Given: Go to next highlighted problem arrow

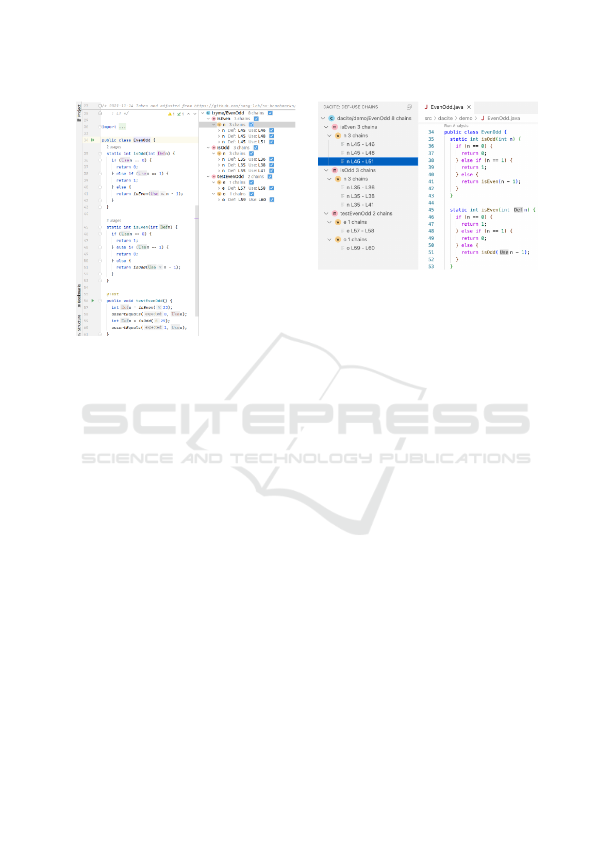Looking at the screenshot, I should tap(195, 114).
